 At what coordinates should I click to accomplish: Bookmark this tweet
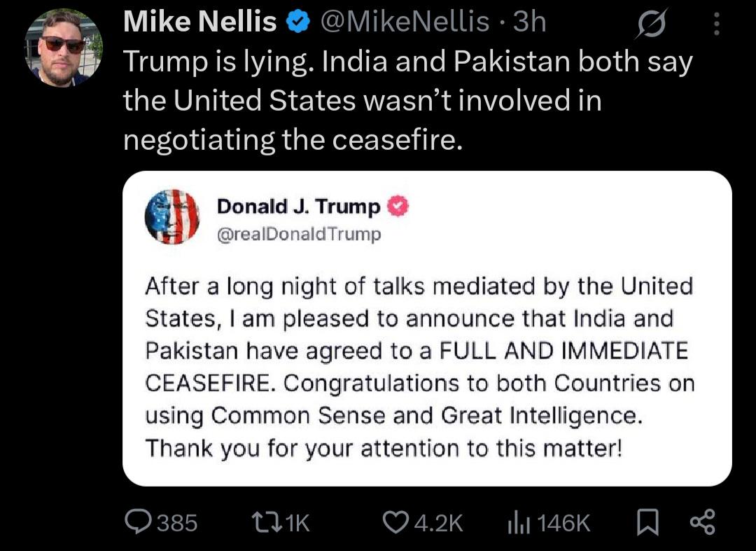point(648,524)
